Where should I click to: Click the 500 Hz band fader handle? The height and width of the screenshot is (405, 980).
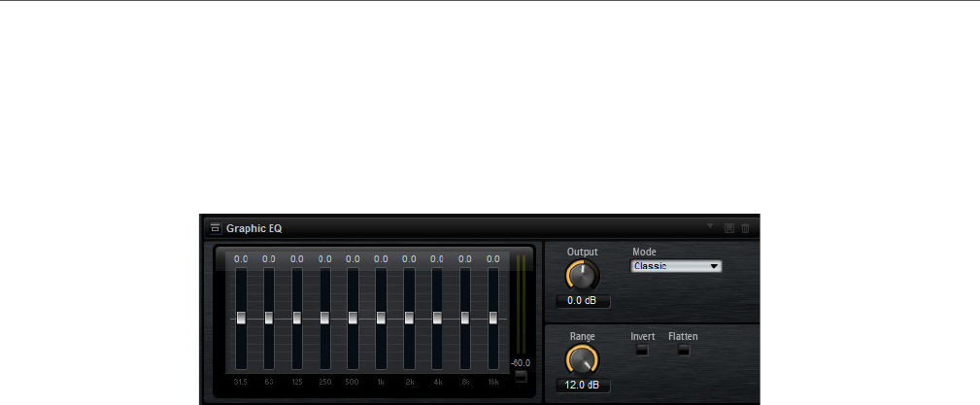pos(354,319)
